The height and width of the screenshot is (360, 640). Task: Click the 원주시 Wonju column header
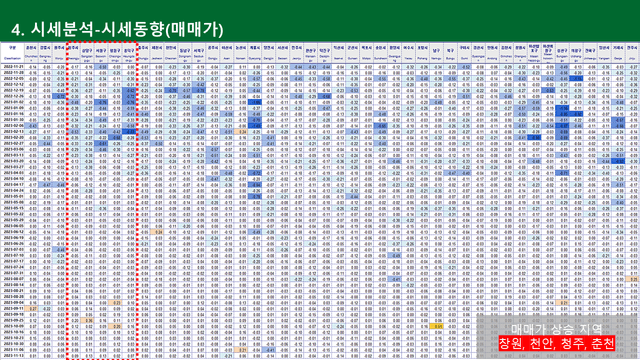[x=59, y=53]
